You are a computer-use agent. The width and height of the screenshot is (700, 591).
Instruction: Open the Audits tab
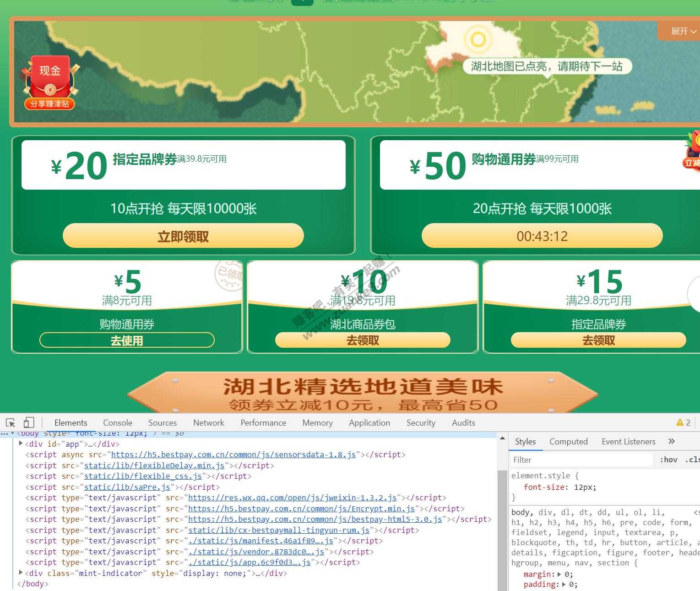(x=463, y=422)
